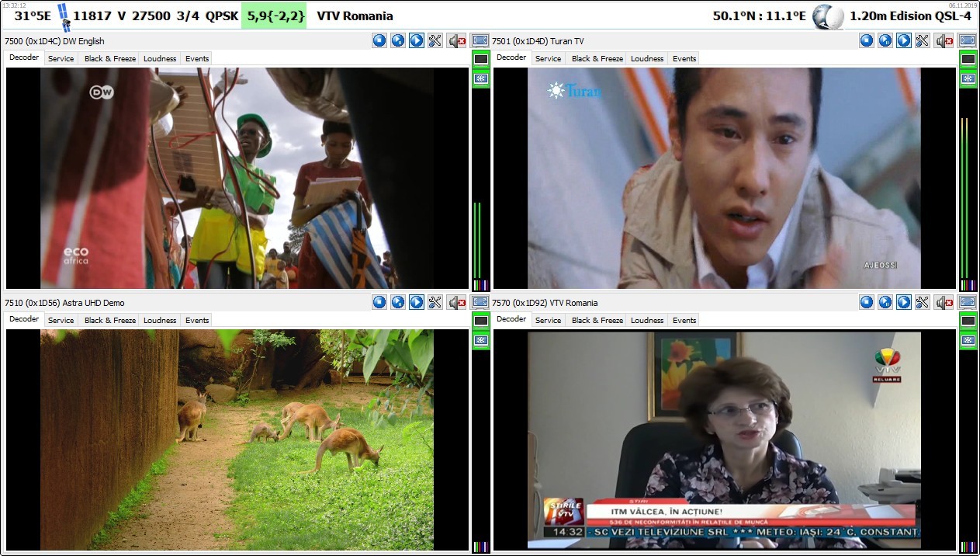Click the green 5,9{-2,2} signal quality field
Image resolution: width=980 pixels, height=556 pixels.
click(275, 16)
